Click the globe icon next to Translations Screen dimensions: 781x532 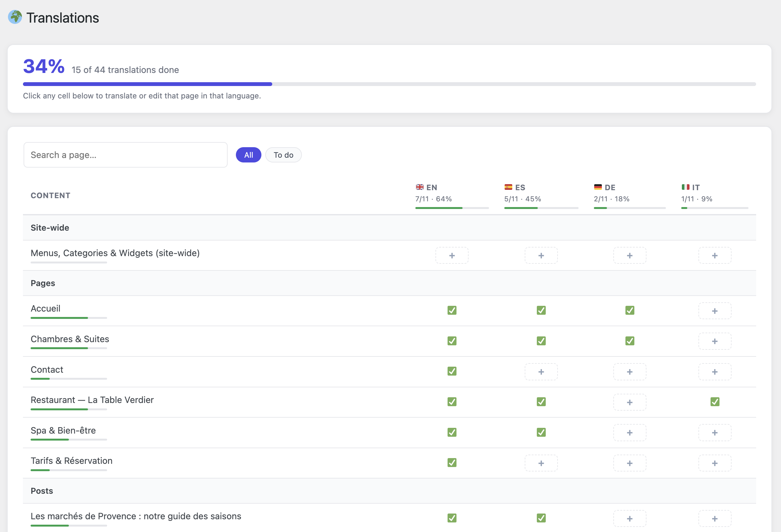tap(15, 17)
